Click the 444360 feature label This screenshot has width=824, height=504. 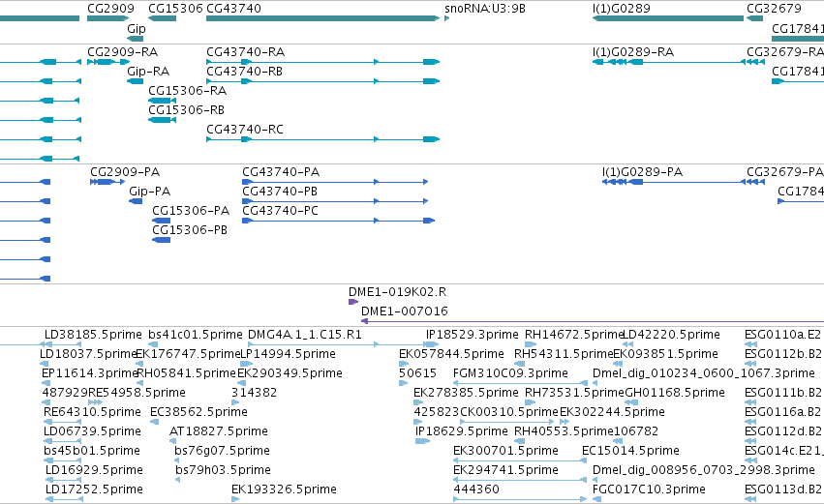click(x=475, y=489)
